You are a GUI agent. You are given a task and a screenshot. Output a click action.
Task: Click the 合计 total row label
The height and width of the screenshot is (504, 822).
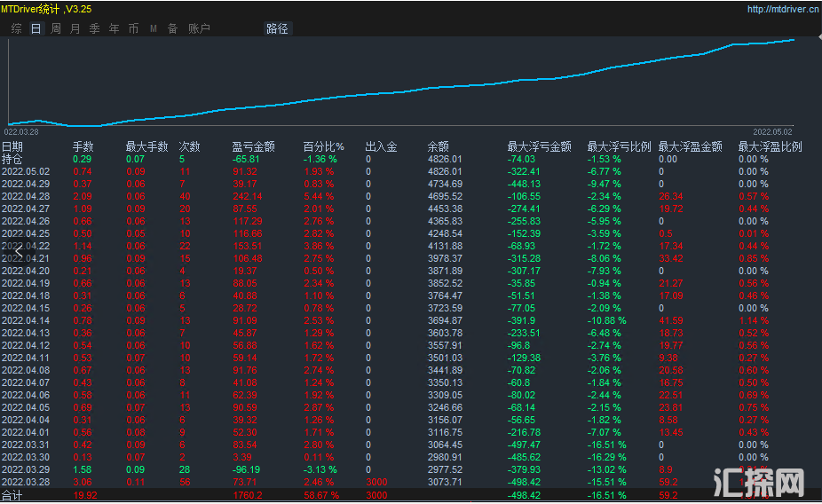[x=12, y=495]
